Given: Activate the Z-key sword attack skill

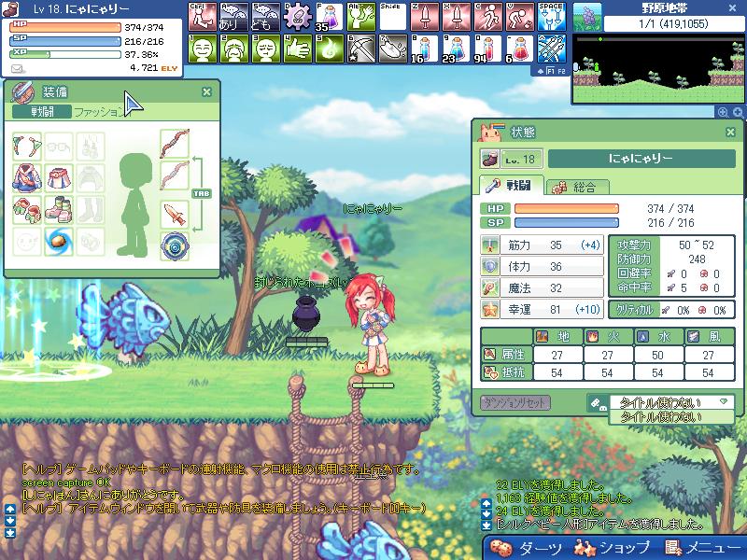Looking at the screenshot, I should pyautogui.click(x=425, y=16).
